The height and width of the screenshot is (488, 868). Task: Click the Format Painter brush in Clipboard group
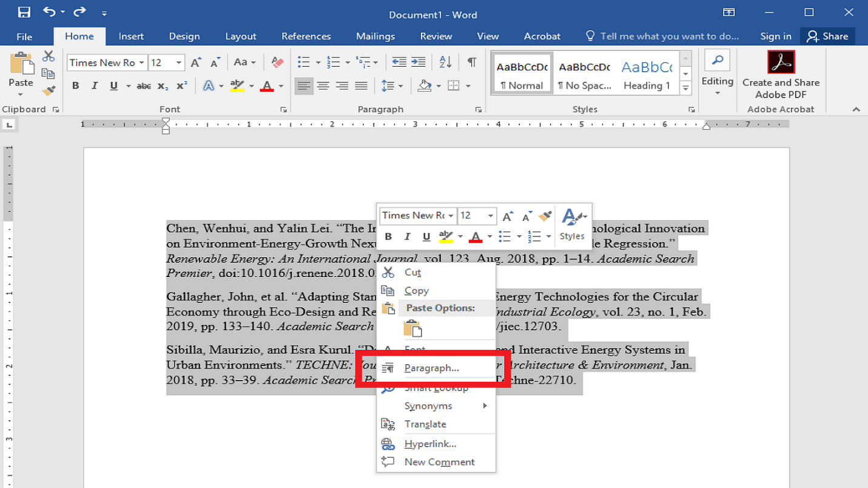(x=49, y=91)
